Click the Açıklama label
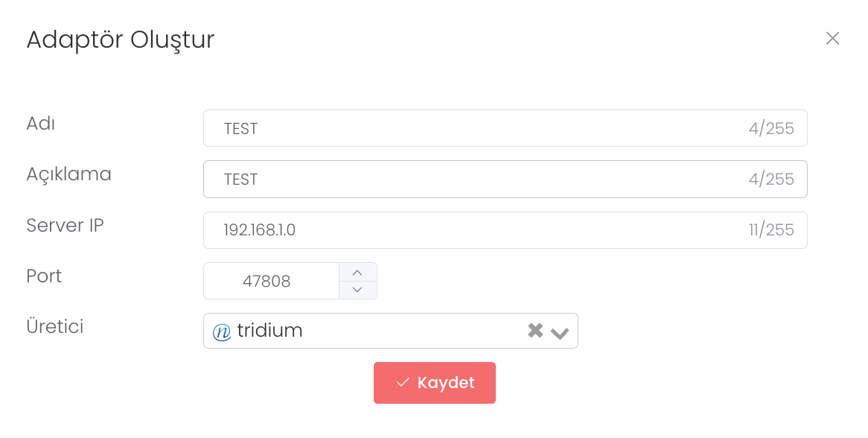Screen dimensions: 868x438 click(68, 174)
